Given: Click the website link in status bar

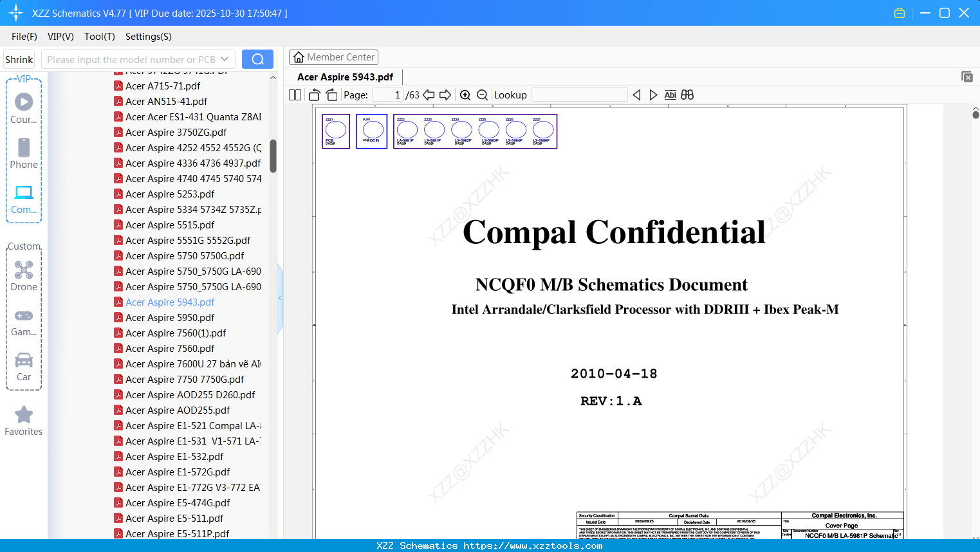Looking at the screenshot, I should (533, 546).
